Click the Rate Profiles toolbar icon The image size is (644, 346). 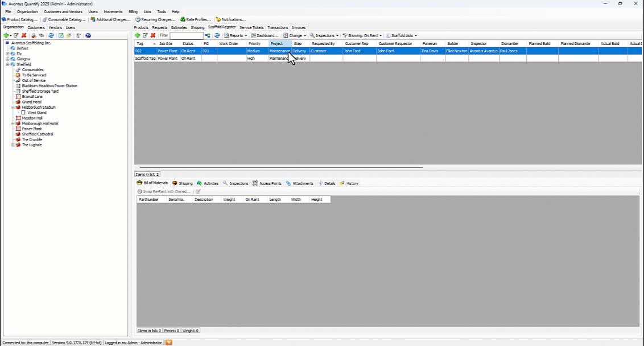point(183,19)
